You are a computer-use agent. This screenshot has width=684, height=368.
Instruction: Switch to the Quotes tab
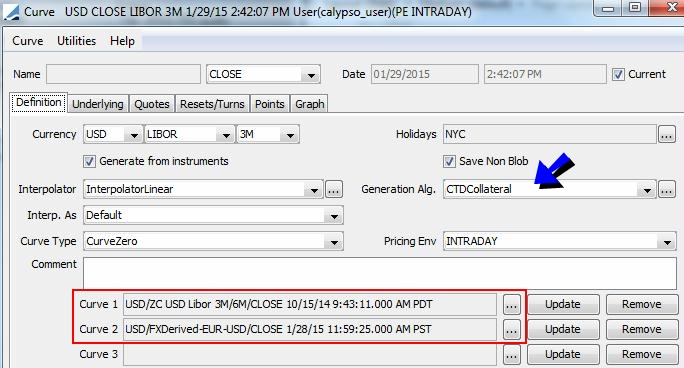[x=151, y=104]
